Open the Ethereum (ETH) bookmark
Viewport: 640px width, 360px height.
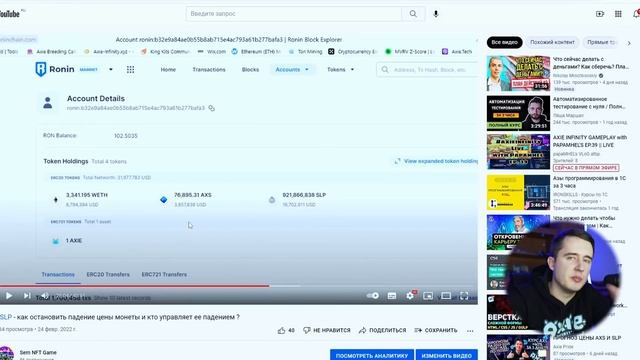pyautogui.click(x=256, y=51)
